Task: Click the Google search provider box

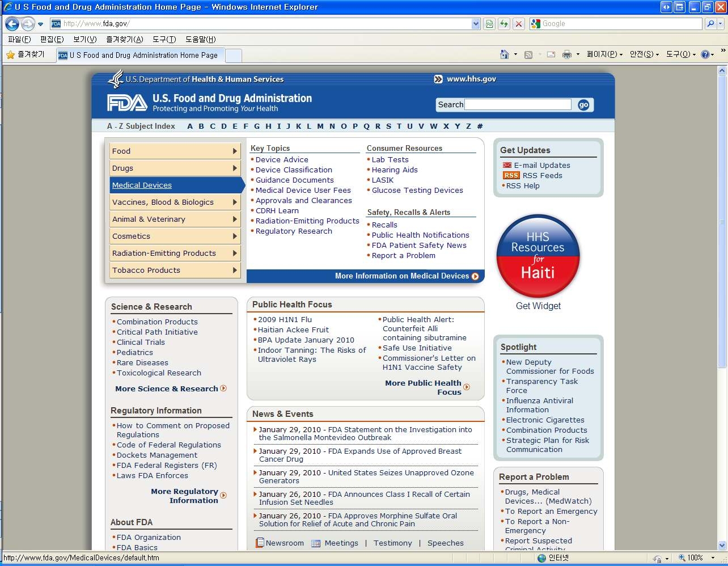Action: pyautogui.click(x=616, y=24)
